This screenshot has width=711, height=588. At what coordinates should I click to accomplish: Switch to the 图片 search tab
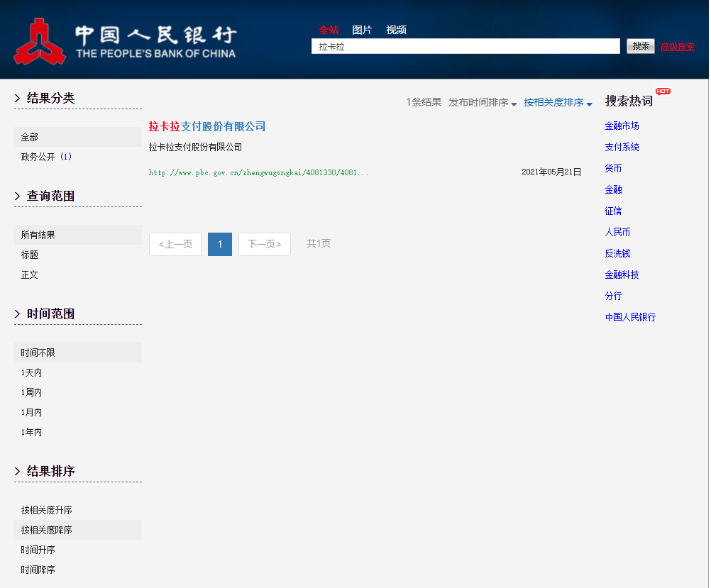(x=362, y=30)
